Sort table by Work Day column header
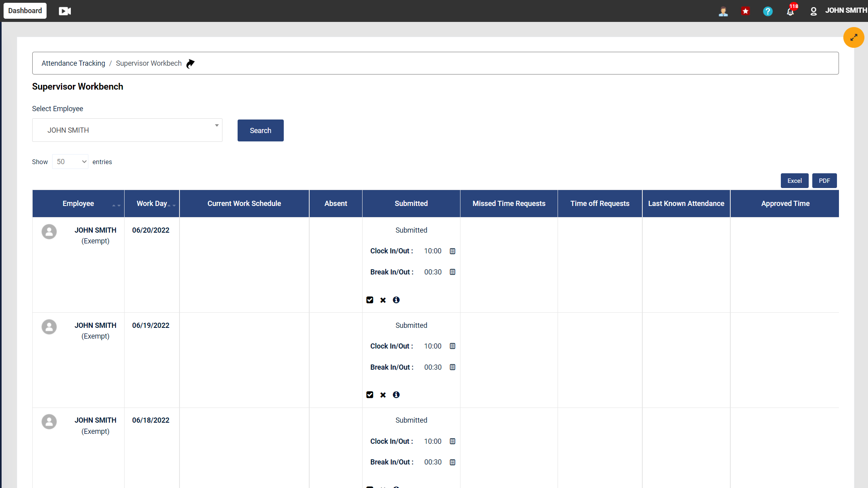 pyautogui.click(x=152, y=204)
